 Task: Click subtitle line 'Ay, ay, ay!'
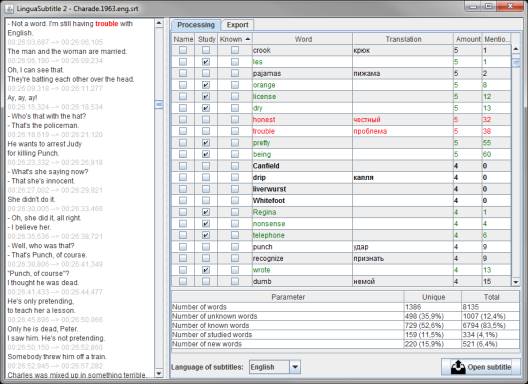point(22,98)
